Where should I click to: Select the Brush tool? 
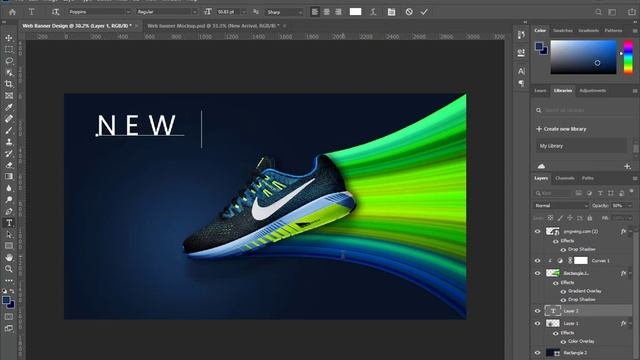9,130
